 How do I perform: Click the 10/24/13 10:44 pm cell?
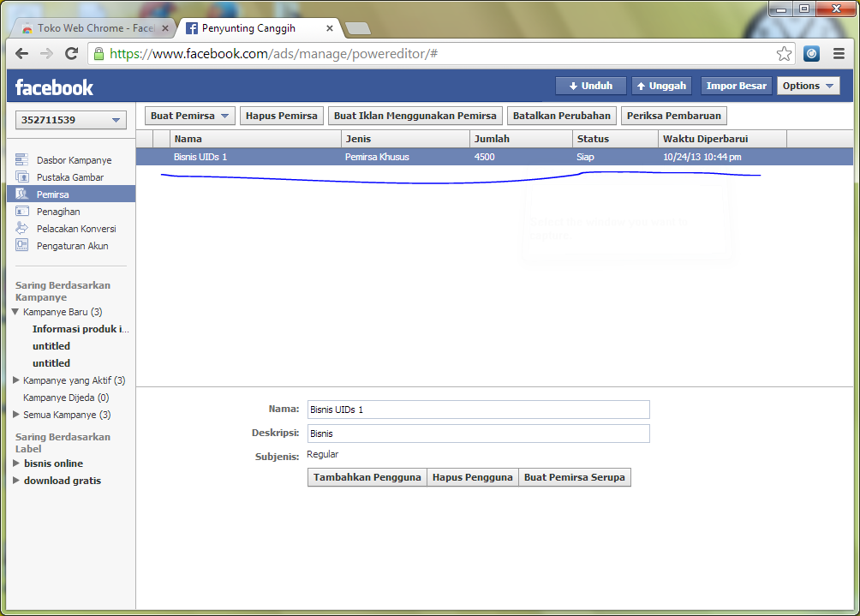click(702, 157)
